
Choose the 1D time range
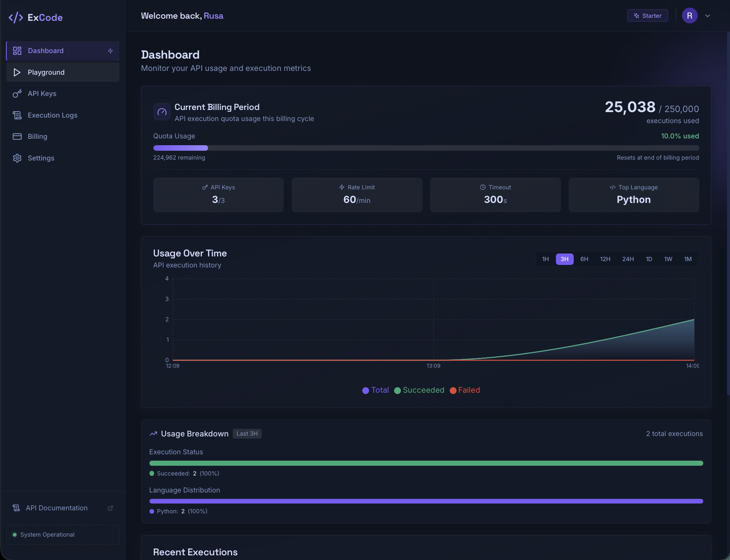[649, 259]
